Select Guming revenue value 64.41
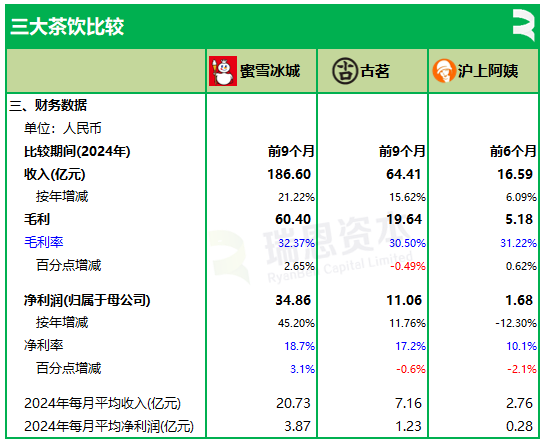The height and width of the screenshot is (447, 545). tap(404, 174)
